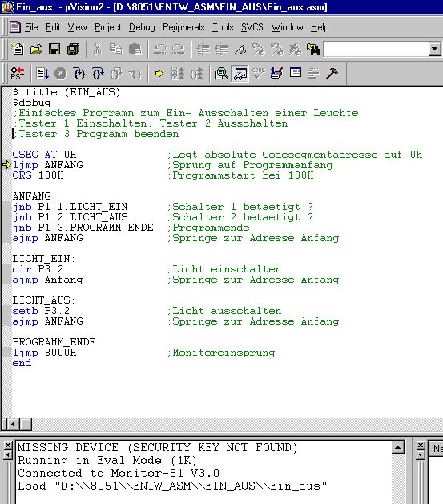This screenshot has height=504, width=443.
Task: Click the hammer toolbox icon
Action: click(332, 74)
